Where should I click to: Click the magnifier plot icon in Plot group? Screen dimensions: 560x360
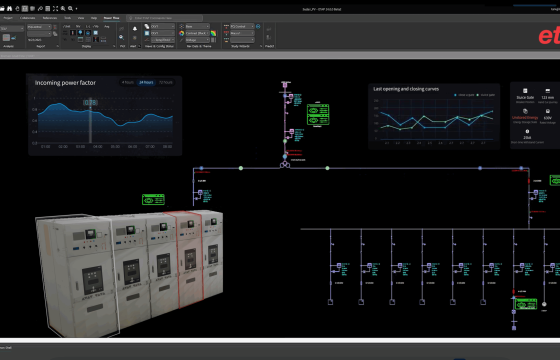click(x=122, y=37)
